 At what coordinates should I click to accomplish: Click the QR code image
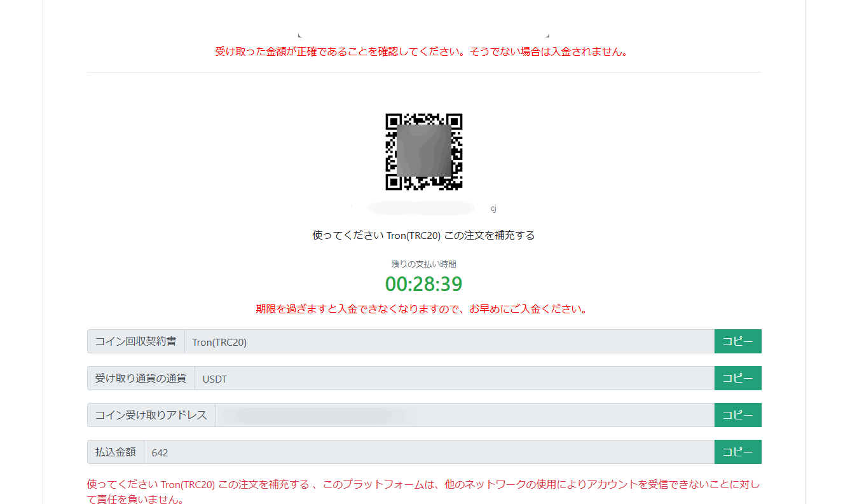423,152
